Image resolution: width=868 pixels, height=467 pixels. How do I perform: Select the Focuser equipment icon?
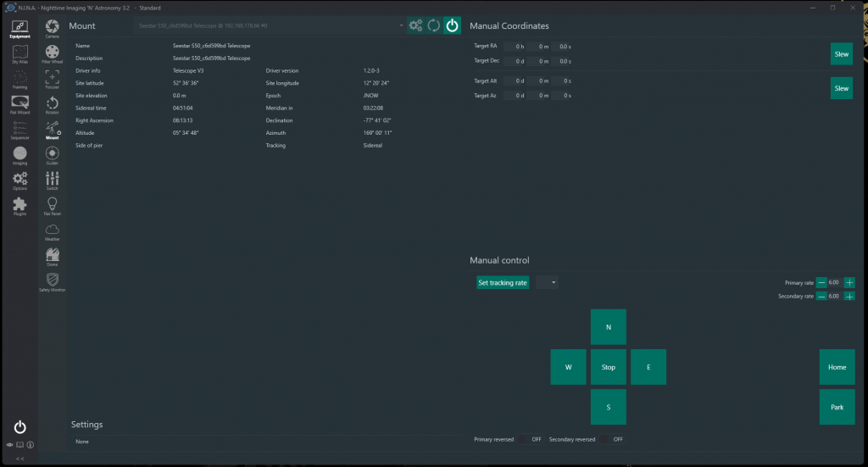[x=52, y=80]
